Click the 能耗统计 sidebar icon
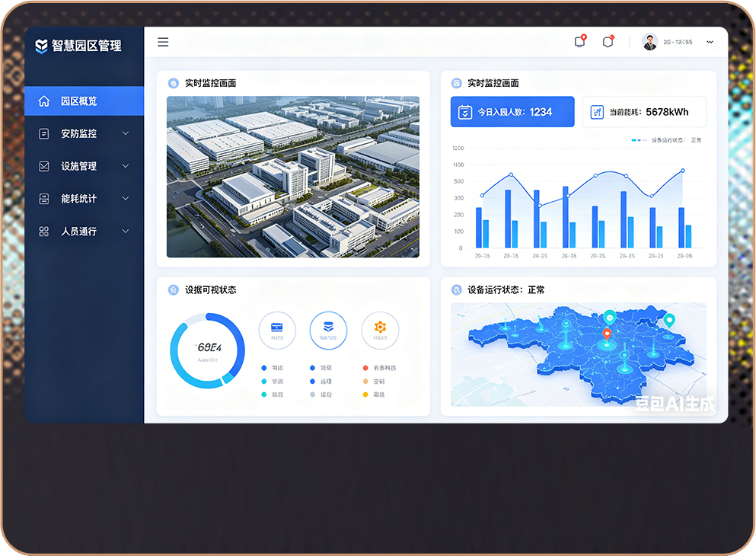This screenshot has height=556, width=756. (x=44, y=199)
